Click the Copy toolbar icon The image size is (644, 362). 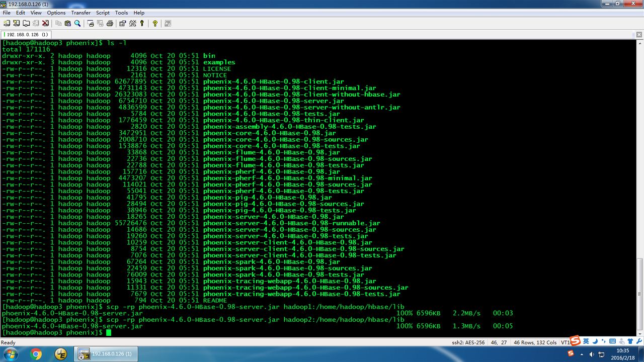click(58, 23)
